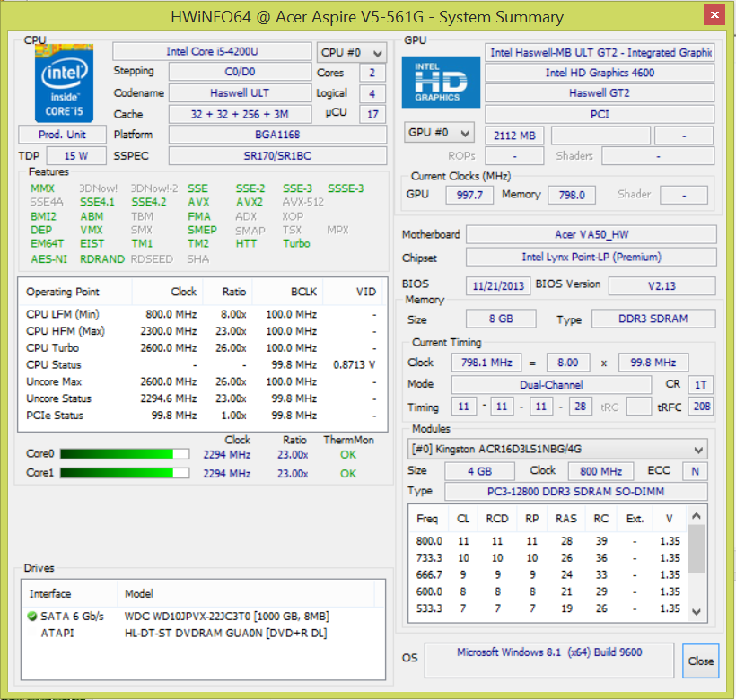Open the GPU #0 selector dropdown
Image resolution: width=736 pixels, height=700 pixels.
(439, 133)
